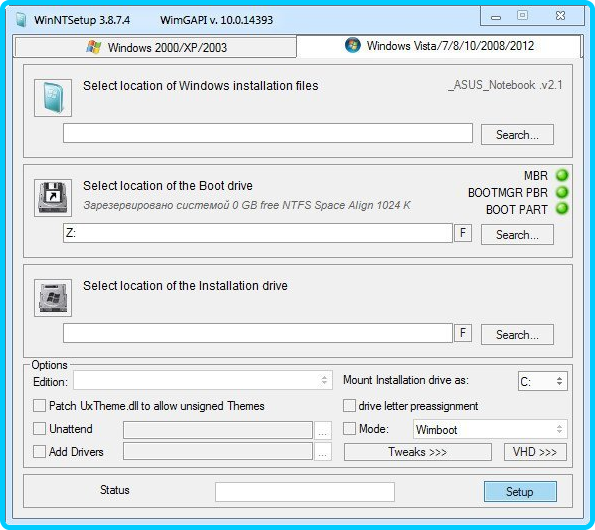This screenshot has height=530, width=595.
Task: Click the Russian NTFS Space Align 1024 K text
Action: pyautogui.click(x=247, y=205)
